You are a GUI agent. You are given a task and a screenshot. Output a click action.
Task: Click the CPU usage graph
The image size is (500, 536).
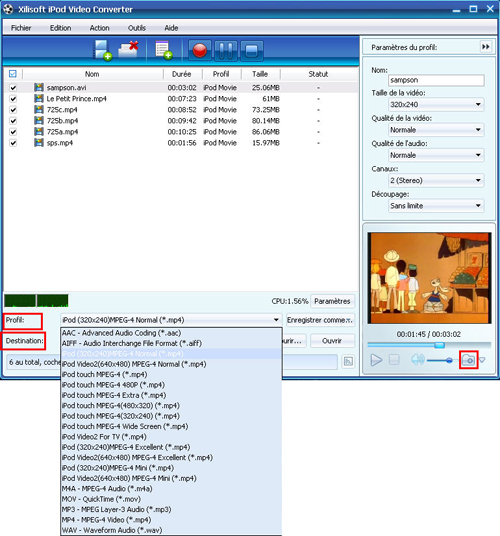36,301
